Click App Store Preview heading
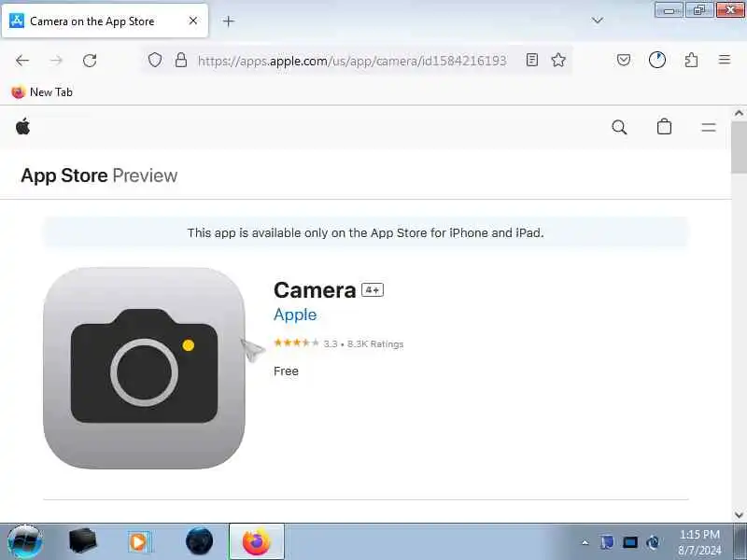The width and height of the screenshot is (747, 560). [99, 175]
